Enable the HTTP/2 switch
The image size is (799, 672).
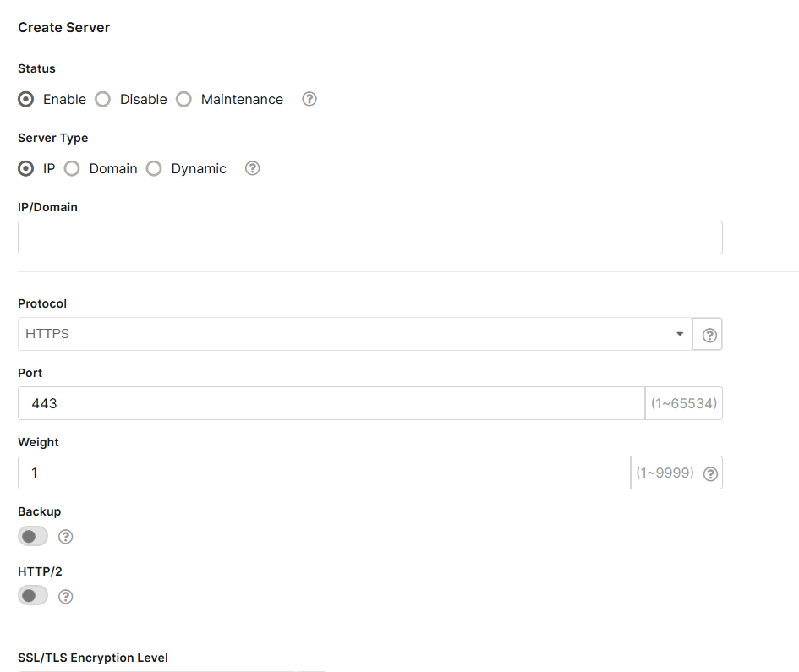click(x=33, y=596)
